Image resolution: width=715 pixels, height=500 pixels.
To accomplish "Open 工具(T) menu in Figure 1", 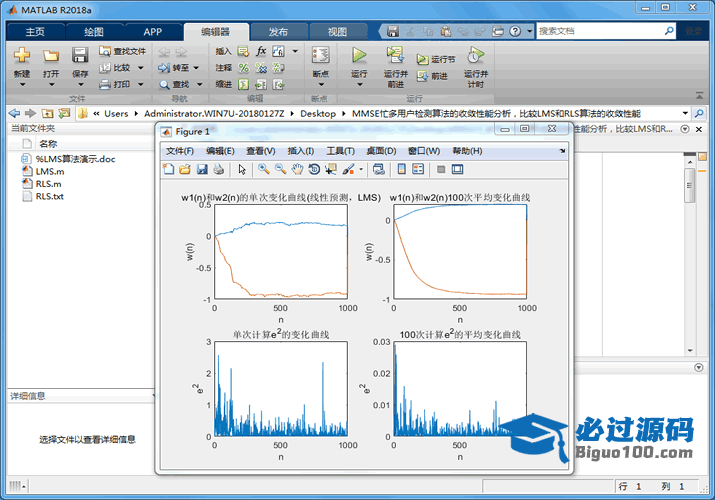I will click(x=341, y=151).
